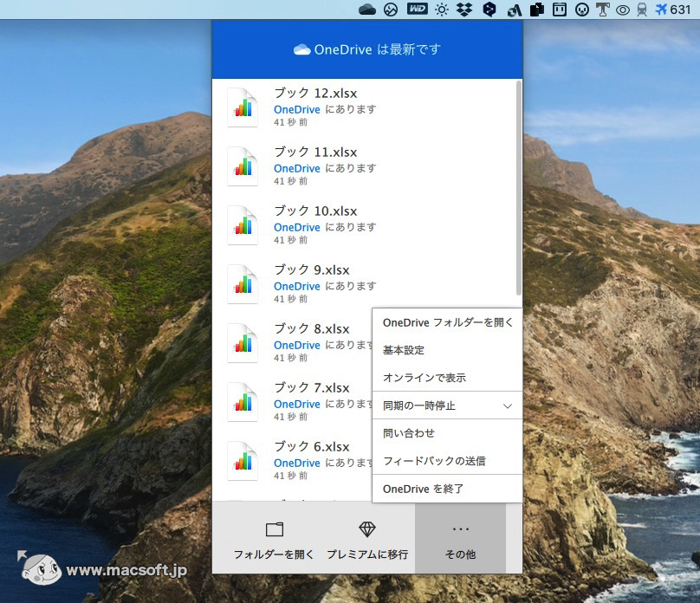Click the Excel file icon for ブック 6.xlsx
Viewport: 700px width, 603px height.
pyautogui.click(x=243, y=460)
